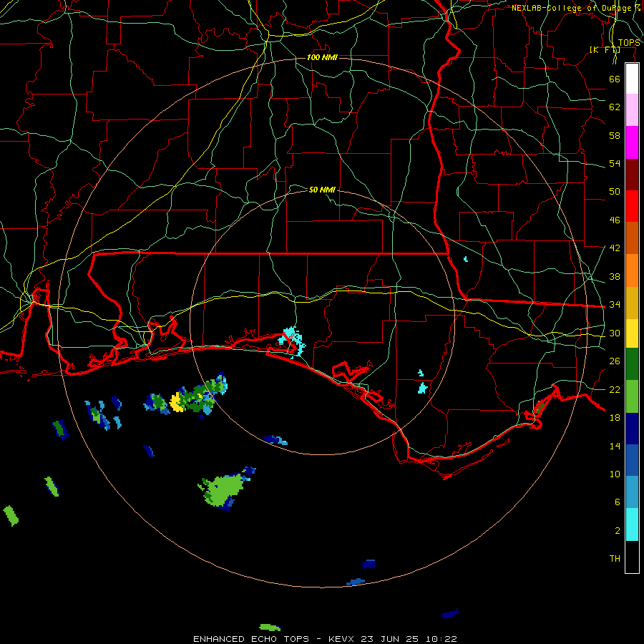644x644 pixels.
Task: Click the "26" legend value
Action: [x=615, y=361]
